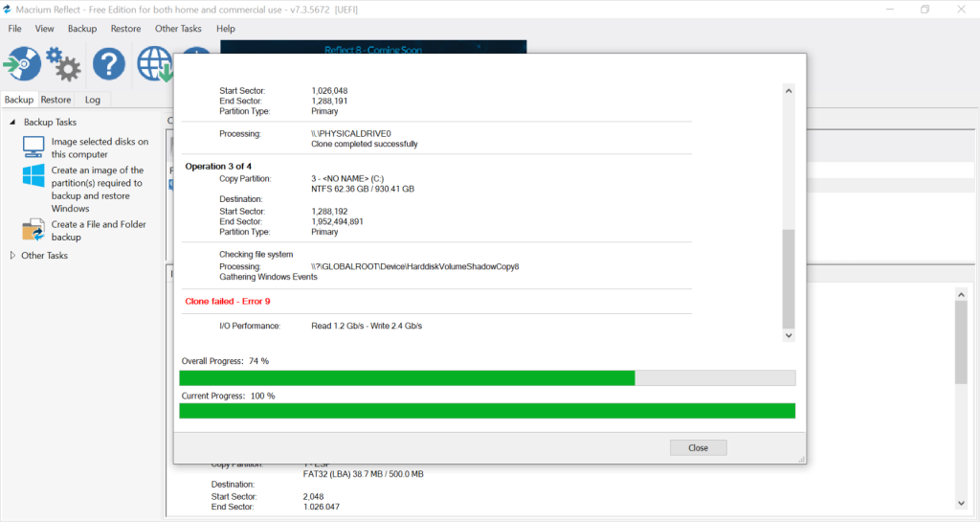Screen dimensions: 980x522
Task: Switch to the Restore tab
Action: tap(56, 100)
